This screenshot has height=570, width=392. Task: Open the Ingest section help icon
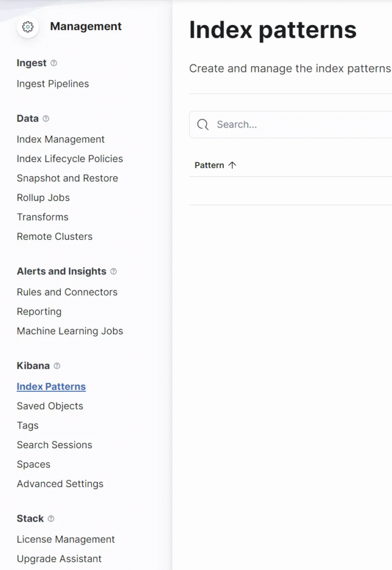click(x=54, y=63)
